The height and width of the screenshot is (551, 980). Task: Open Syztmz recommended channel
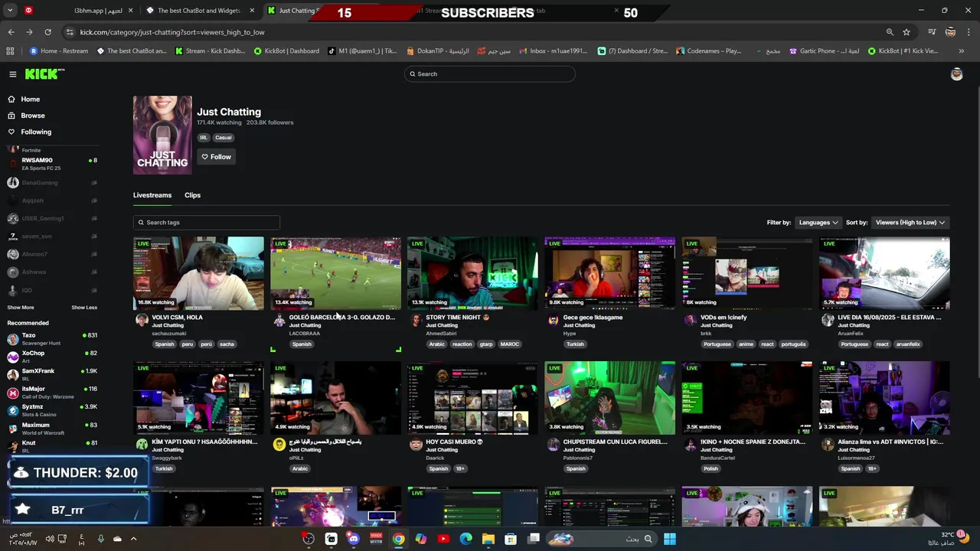(52, 410)
